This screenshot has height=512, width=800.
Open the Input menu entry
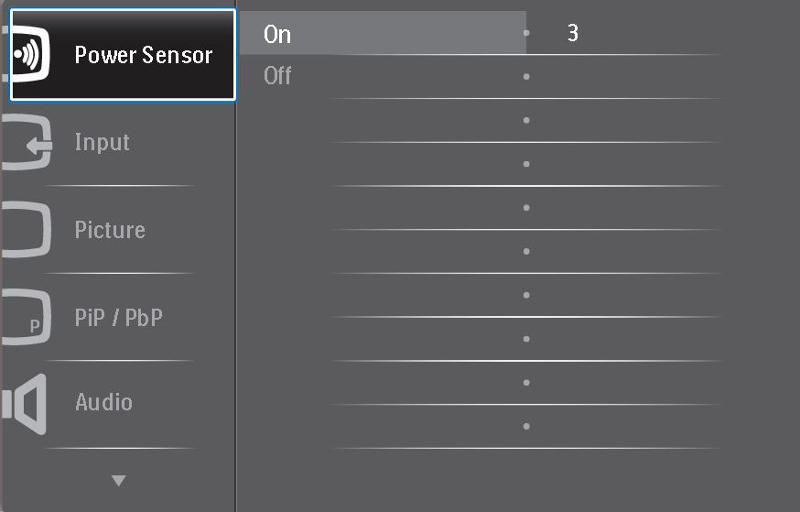[102, 142]
